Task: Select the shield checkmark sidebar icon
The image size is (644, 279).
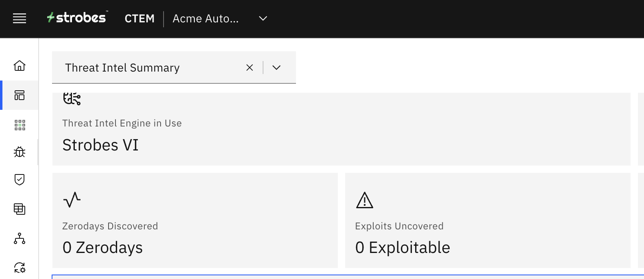Action: pyautogui.click(x=20, y=179)
